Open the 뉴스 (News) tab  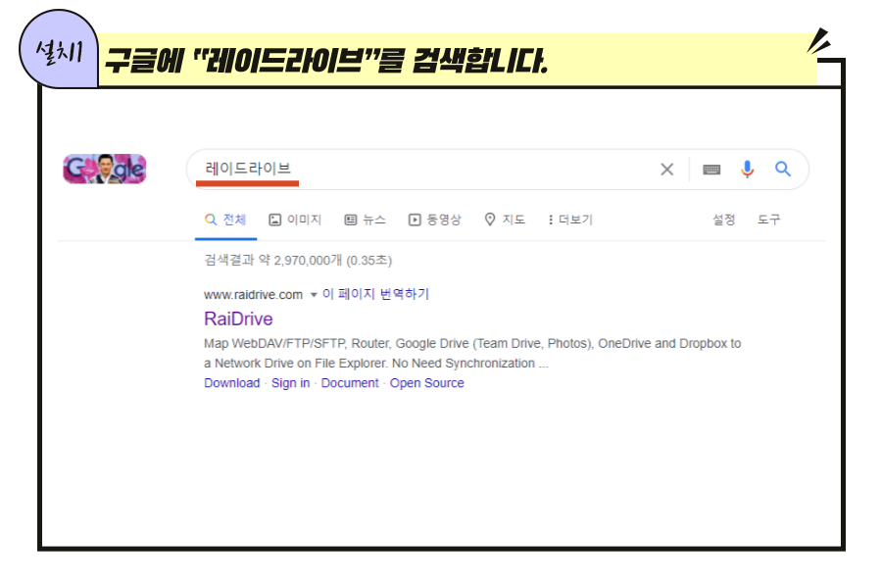coord(365,220)
